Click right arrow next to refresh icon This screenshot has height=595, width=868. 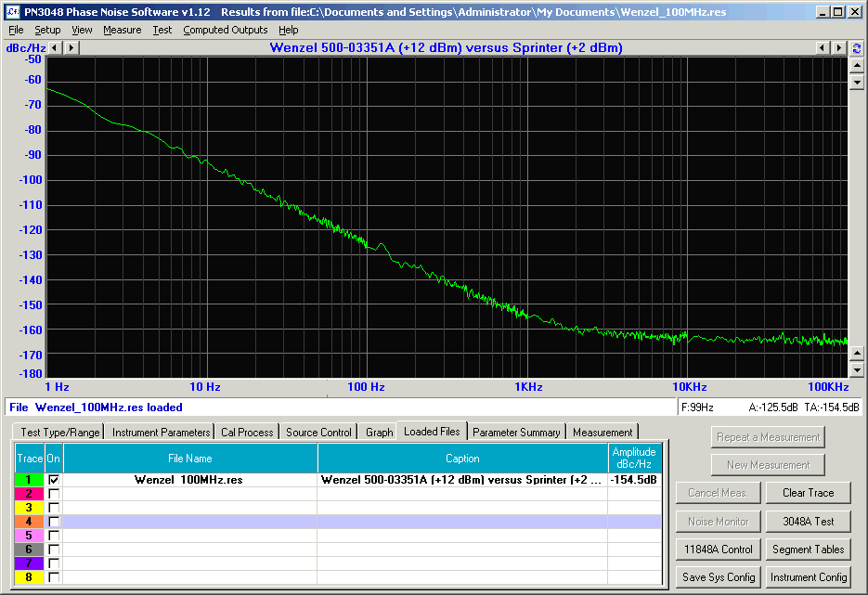pyautogui.click(x=839, y=48)
